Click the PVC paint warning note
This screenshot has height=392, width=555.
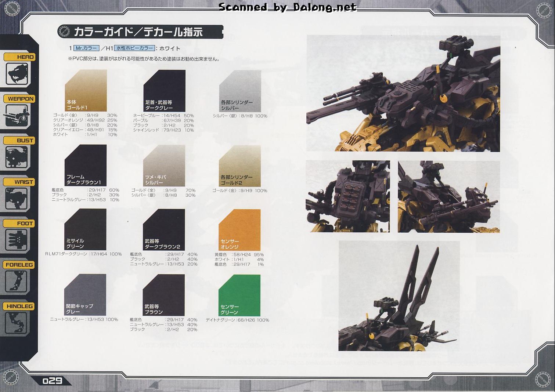(x=144, y=59)
